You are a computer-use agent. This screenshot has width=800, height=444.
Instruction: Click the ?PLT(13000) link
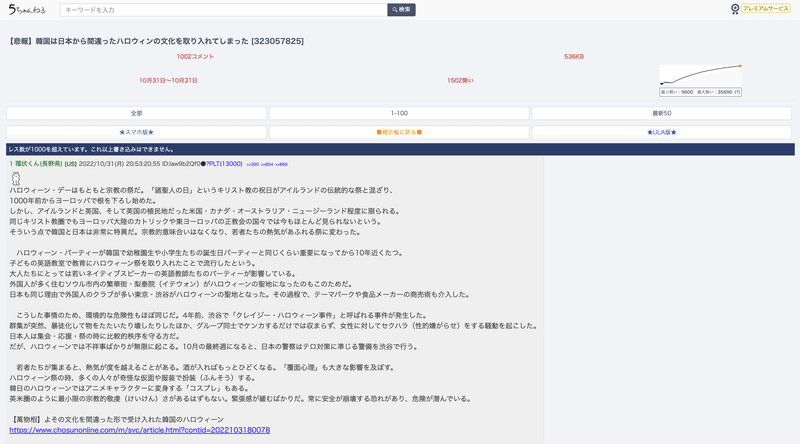click(224, 164)
